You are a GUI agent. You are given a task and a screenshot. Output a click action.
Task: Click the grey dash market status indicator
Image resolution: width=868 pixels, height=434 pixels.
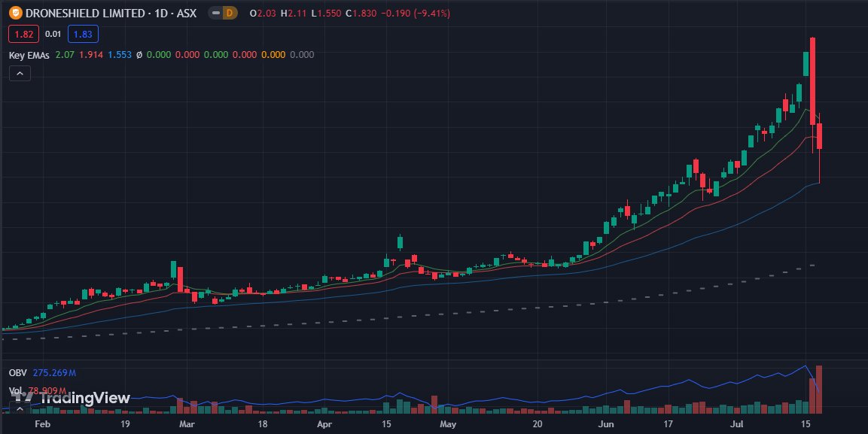pos(217,13)
